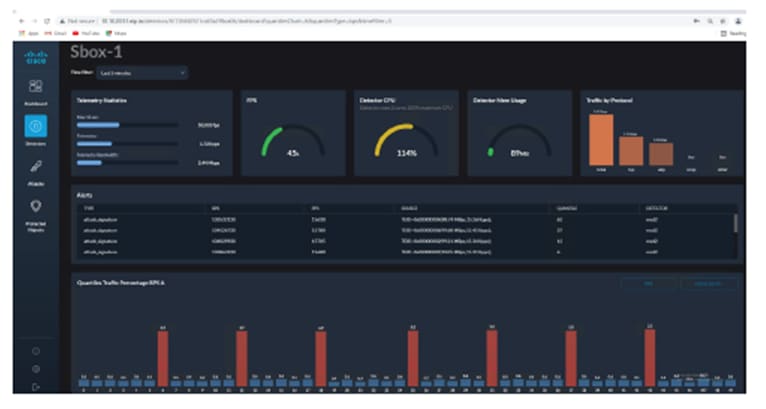Select the highlighted Detectors sidebar icon
Viewport: 766px width, 409px height.
(36, 126)
